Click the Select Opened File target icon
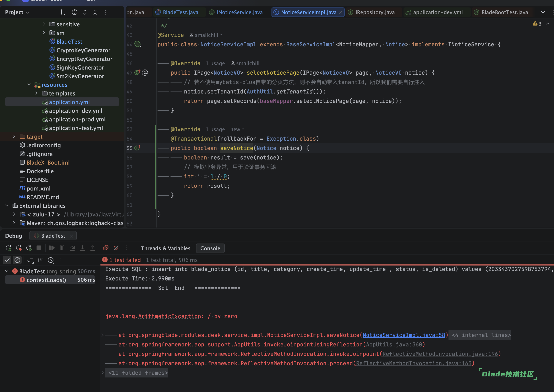 click(x=75, y=12)
